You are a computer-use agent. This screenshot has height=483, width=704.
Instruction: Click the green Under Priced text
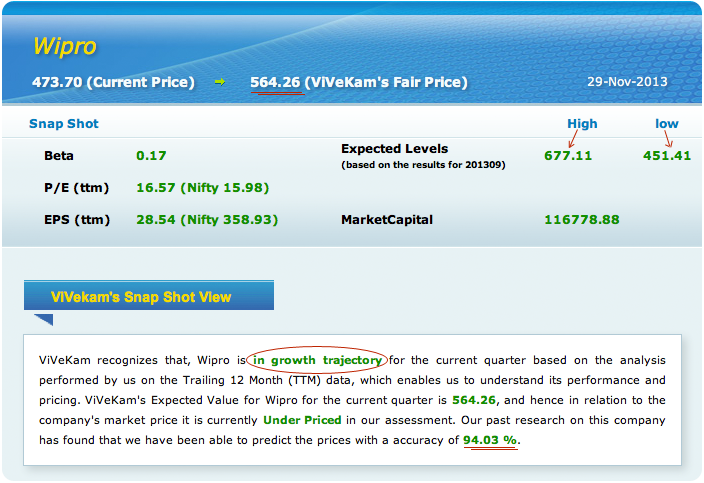click(x=302, y=420)
